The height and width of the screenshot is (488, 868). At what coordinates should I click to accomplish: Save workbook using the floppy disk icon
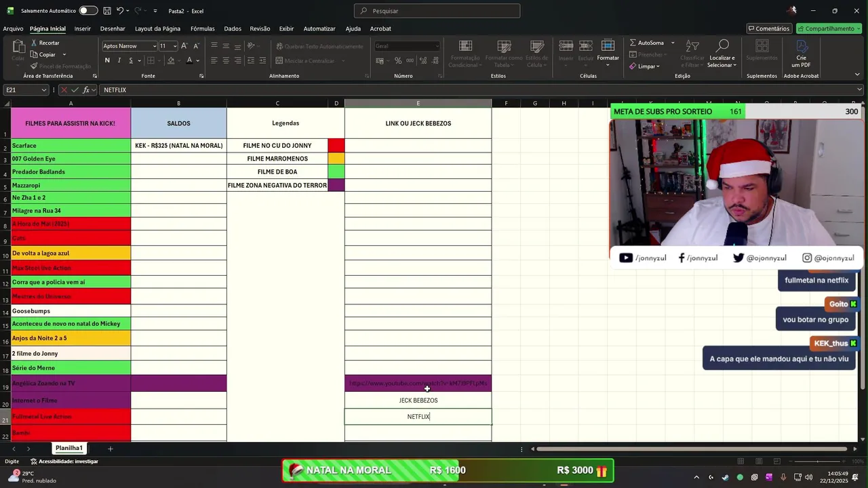click(107, 11)
